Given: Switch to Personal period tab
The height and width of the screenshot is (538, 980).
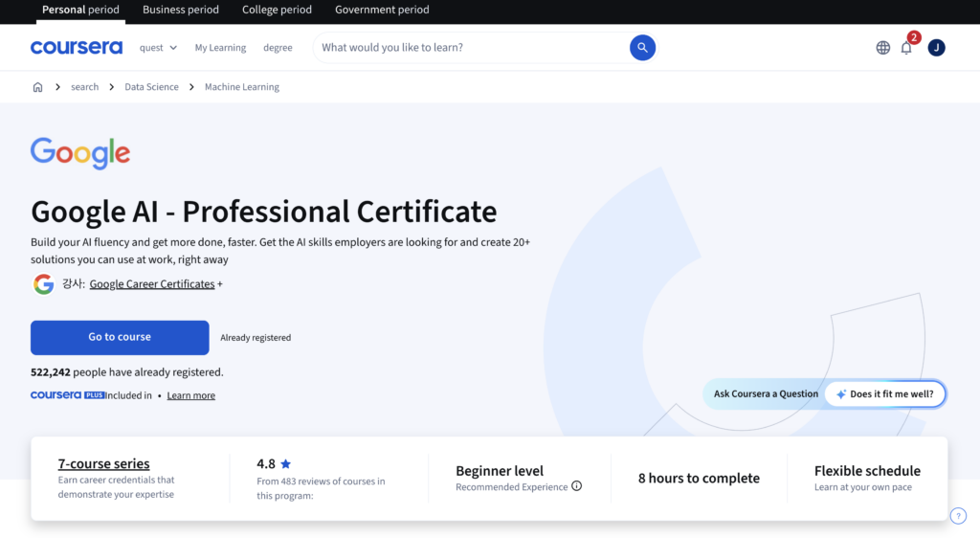Looking at the screenshot, I should [x=80, y=10].
